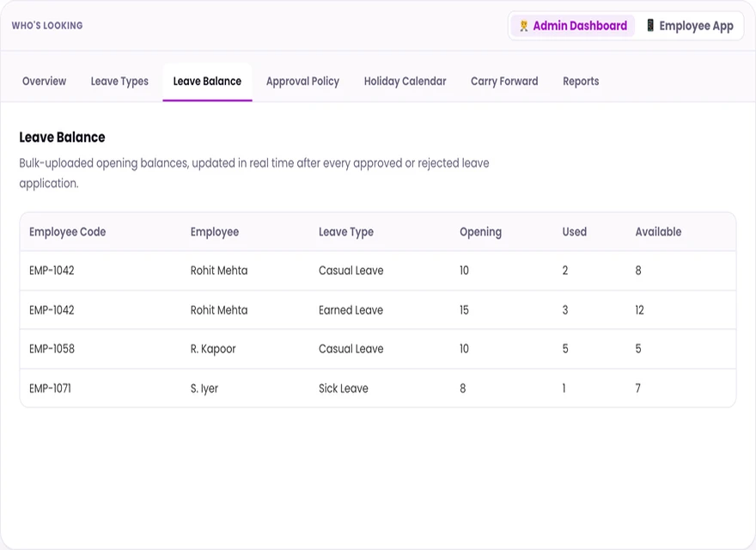Click S. Iyer's available balance 7
This screenshot has width=756, height=550.
tap(637, 388)
